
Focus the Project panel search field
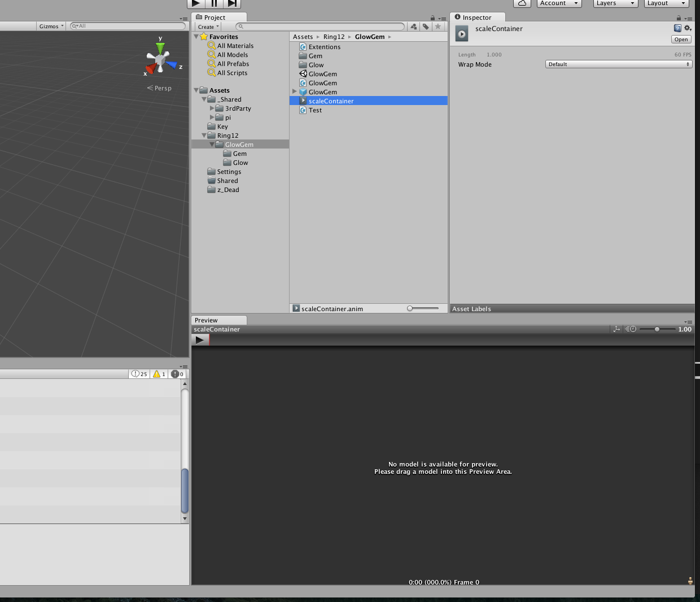(x=320, y=27)
